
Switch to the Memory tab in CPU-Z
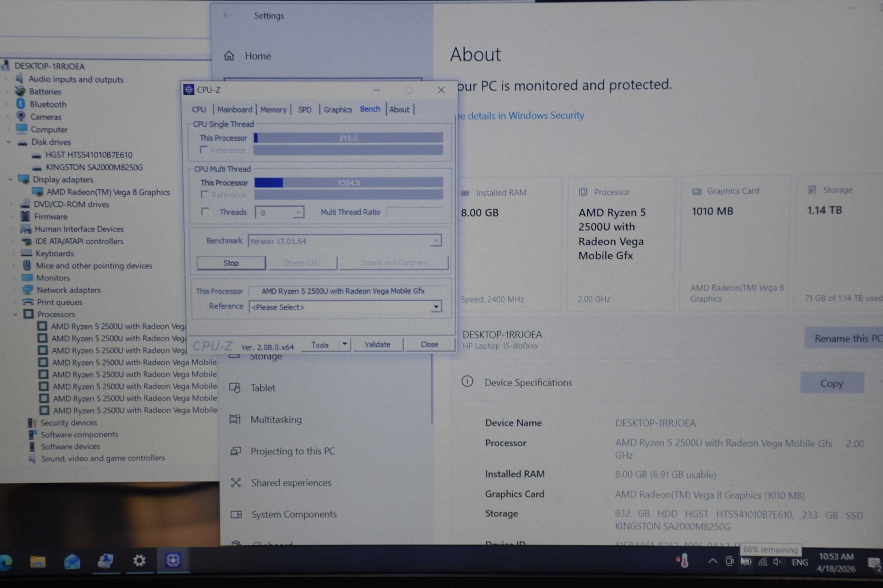[x=273, y=110]
